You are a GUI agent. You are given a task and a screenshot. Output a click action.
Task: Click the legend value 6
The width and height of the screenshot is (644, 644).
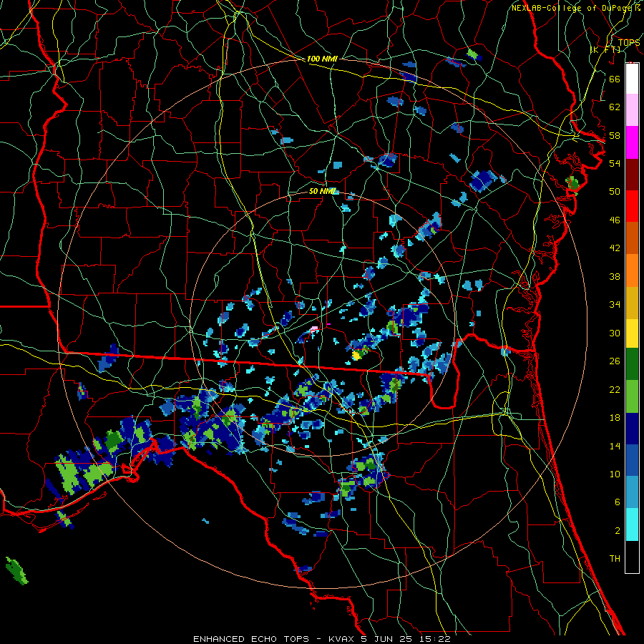coord(618,502)
